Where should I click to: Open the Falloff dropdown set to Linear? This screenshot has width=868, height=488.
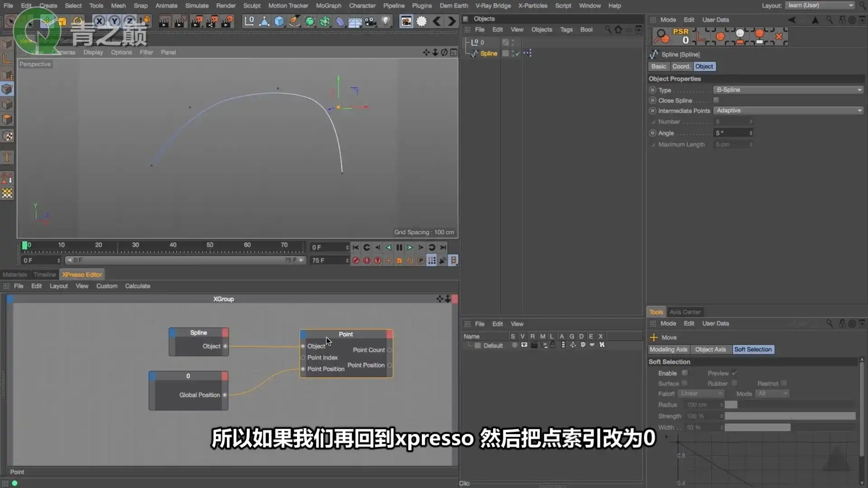[701, 393]
